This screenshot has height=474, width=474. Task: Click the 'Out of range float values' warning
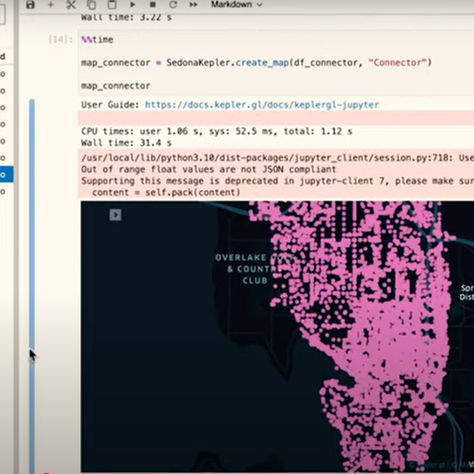coord(209,169)
